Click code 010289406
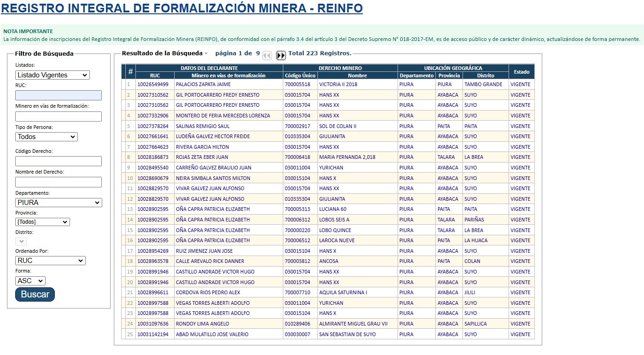The width and height of the screenshot is (644, 355). [x=298, y=324]
